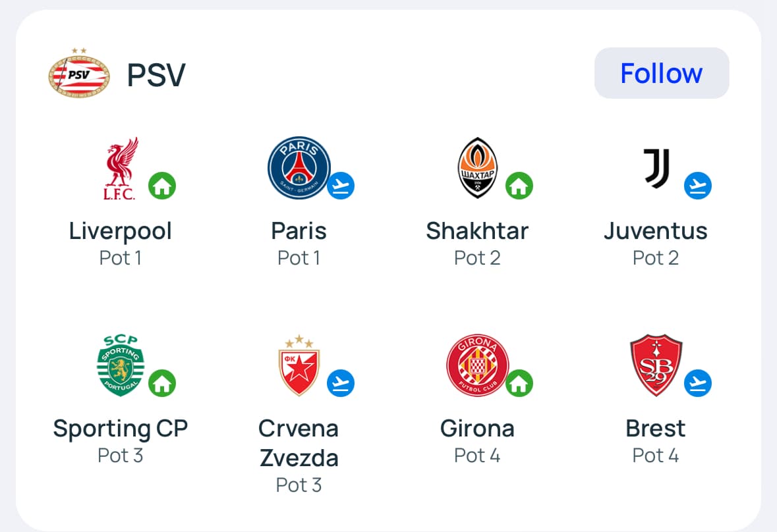This screenshot has width=777, height=532.
Task: Click the Brest club crest
Action: coord(656,365)
